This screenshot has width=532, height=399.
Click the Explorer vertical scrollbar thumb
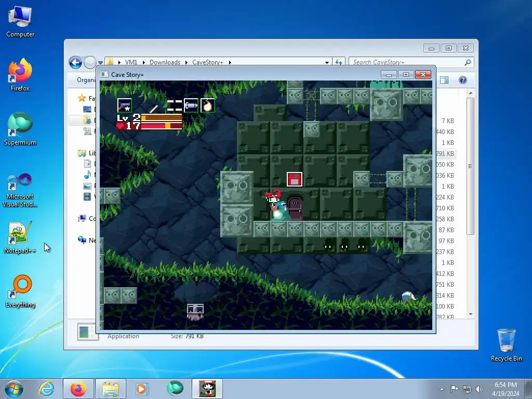(x=471, y=166)
